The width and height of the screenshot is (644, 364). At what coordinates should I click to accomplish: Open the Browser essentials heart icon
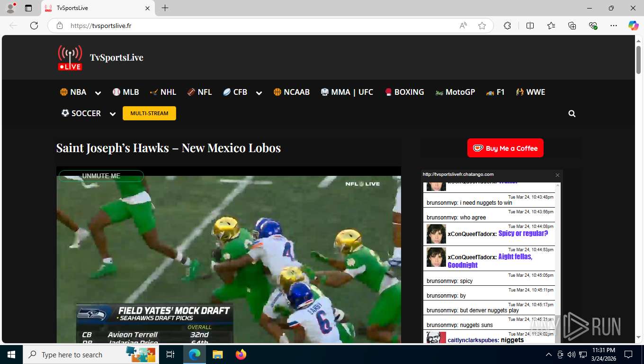click(x=593, y=26)
